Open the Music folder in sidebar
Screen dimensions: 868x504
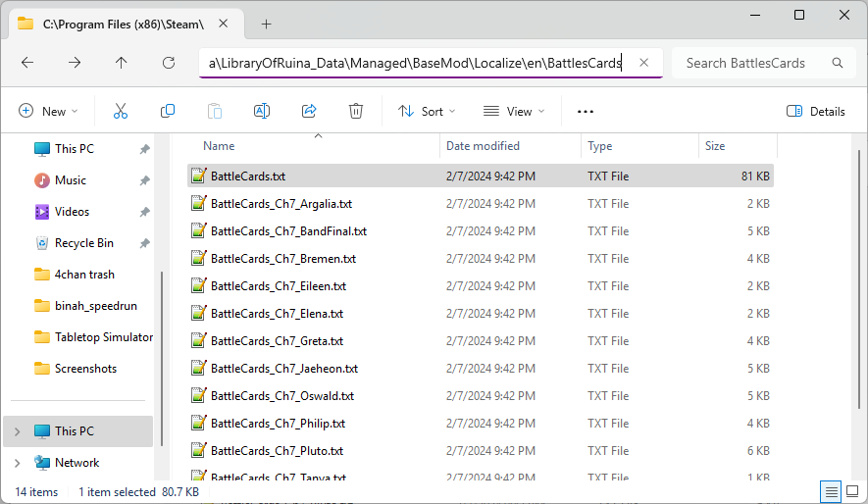tap(71, 180)
